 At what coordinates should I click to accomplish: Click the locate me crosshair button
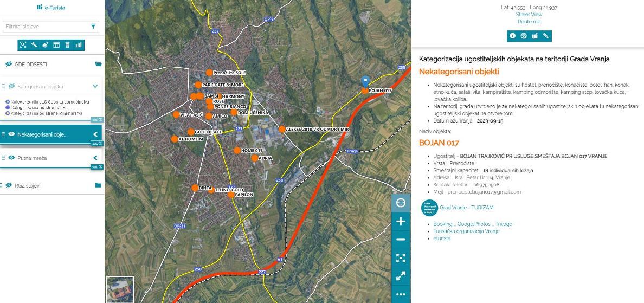click(401, 203)
